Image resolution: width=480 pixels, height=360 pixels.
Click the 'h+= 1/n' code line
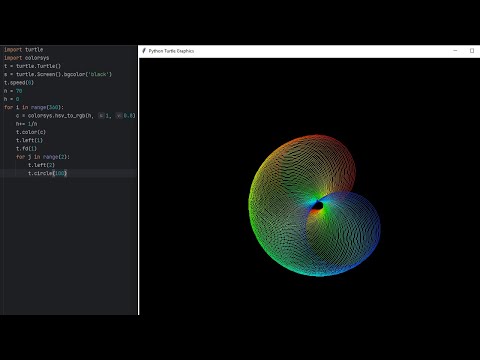pos(26,124)
